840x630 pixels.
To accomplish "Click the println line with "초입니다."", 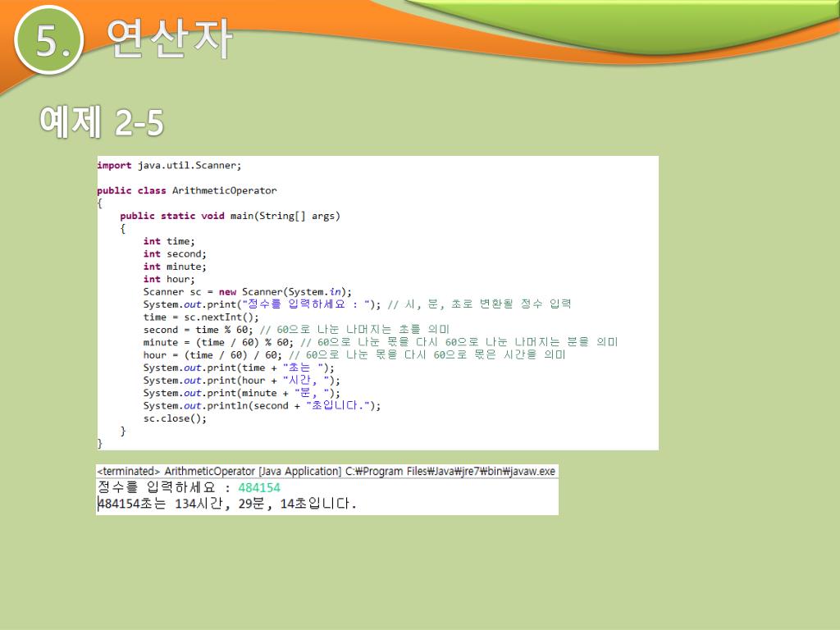I will [x=262, y=405].
